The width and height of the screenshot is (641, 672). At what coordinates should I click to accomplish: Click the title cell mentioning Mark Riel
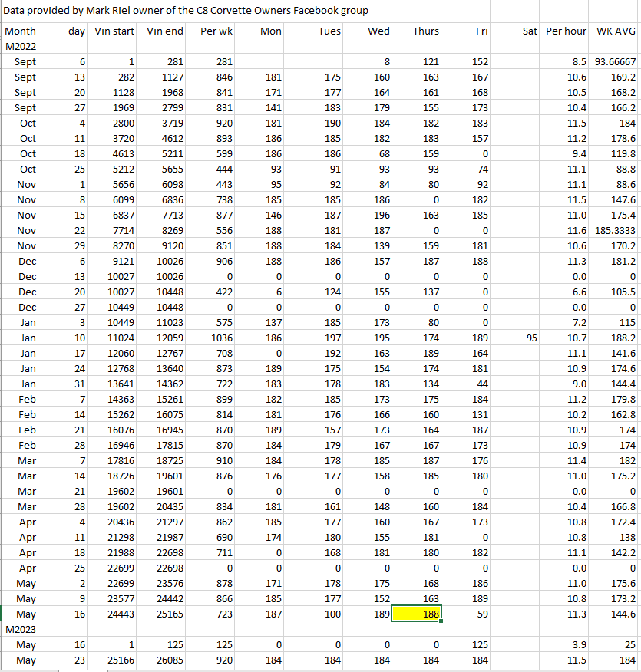(187, 11)
